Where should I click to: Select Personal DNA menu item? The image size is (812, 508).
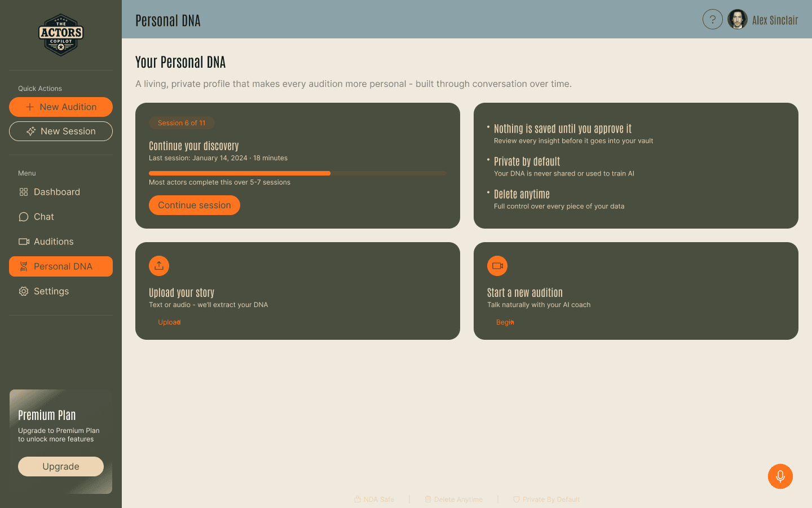click(61, 266)
